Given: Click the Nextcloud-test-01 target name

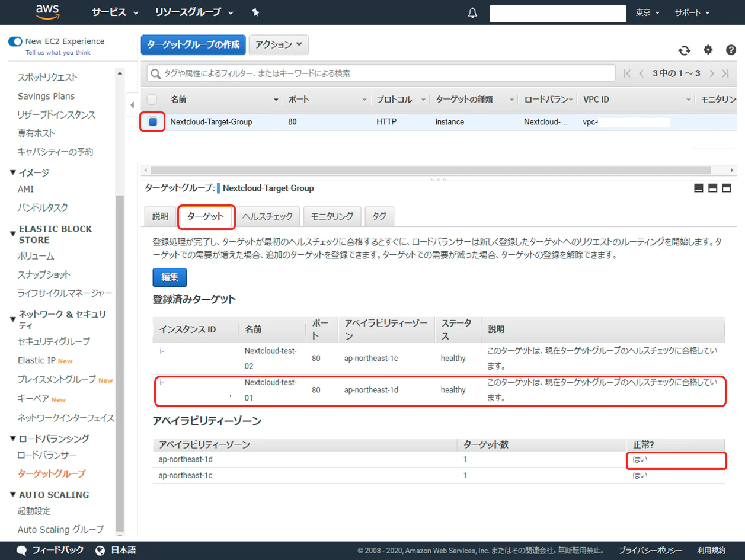Looking at the screenshot, I should click(x=271, y=389).
